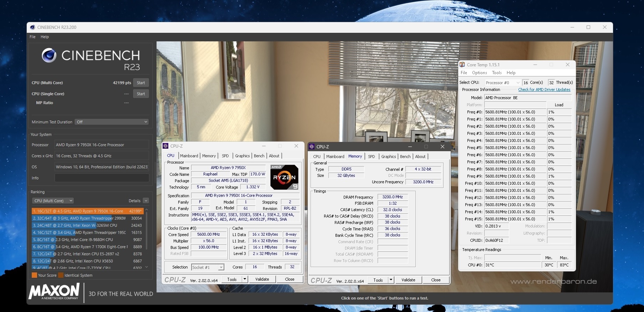The height and width of the screenshot is (312, 644).
Task: Select ranking row AMD Ryzen 9 7950X 16-Core
Action: click(x=88, y=211)
